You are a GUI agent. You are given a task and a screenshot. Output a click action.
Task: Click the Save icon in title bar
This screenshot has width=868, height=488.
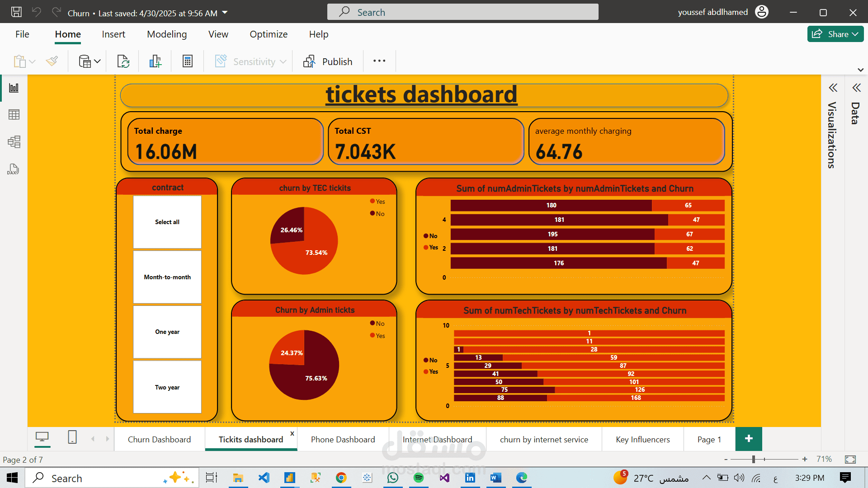point(16,12)
